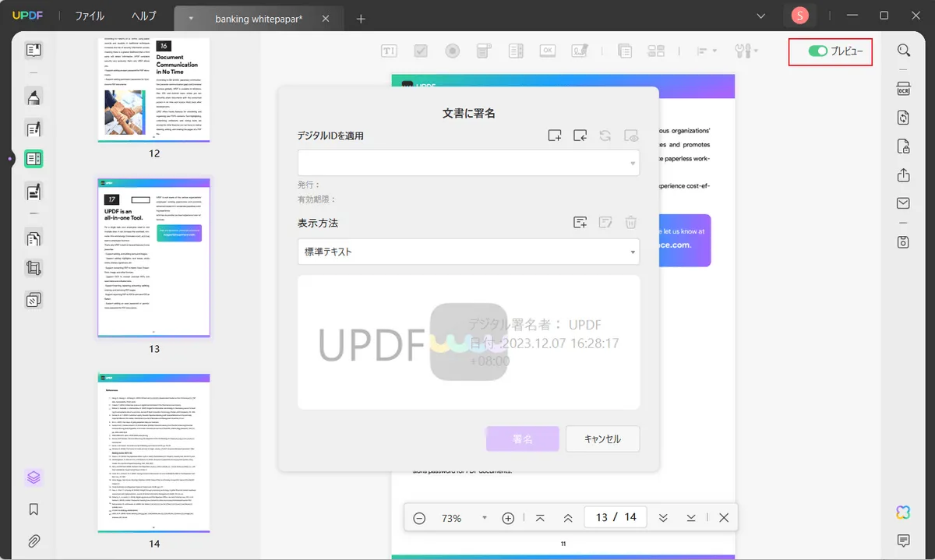This screenshot has width=935, height=560.
Task: Go to the first page arrow
Action: coord(540,518)
